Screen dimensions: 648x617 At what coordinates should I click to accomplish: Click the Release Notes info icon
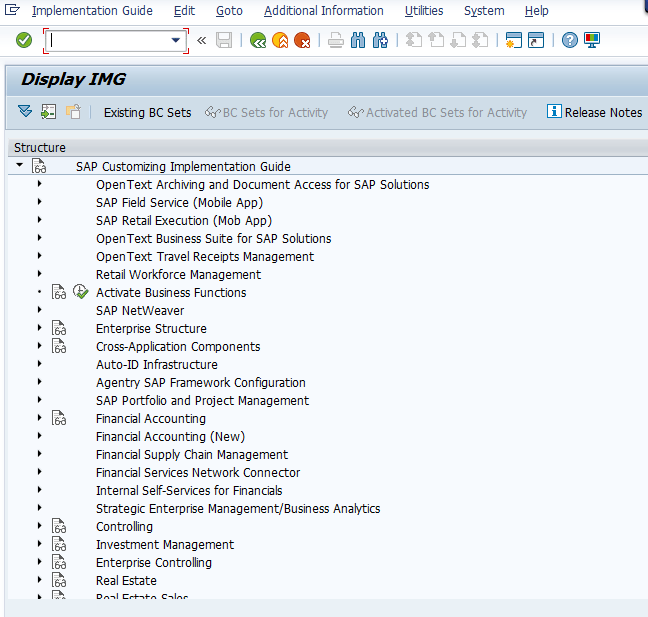click(x=554, y=111)
